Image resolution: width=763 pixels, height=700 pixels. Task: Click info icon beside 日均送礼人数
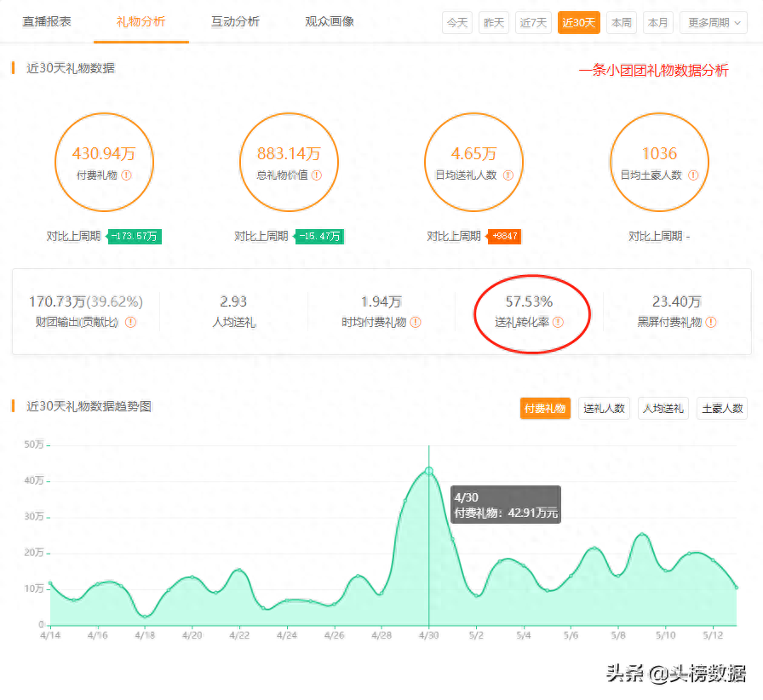[508, 175]
